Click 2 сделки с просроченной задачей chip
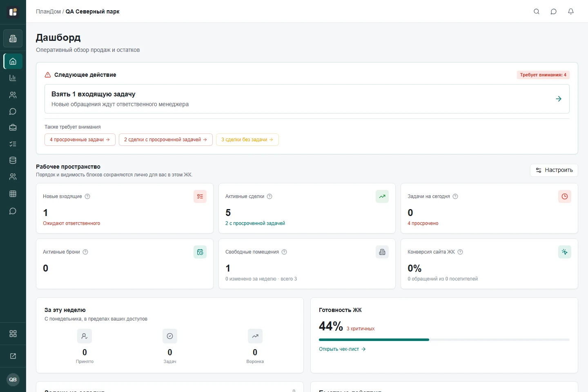 (x=166, y=140)
